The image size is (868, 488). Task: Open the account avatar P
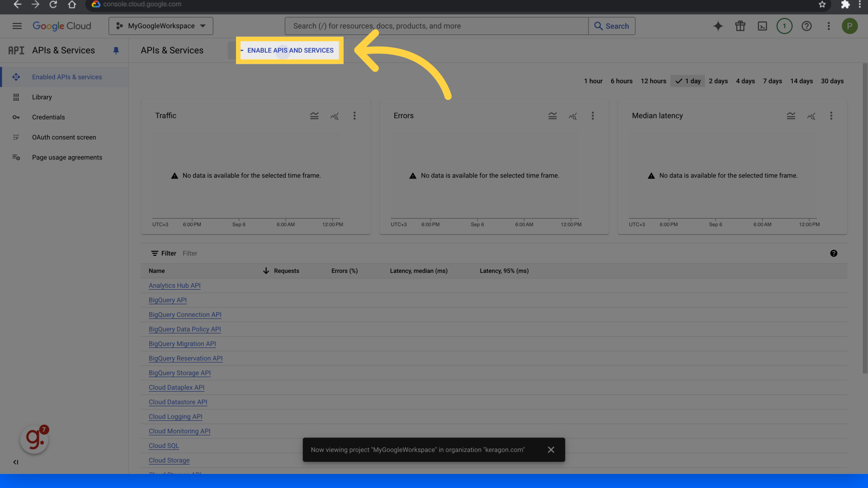pyautogui.click(x=849, y=26)
